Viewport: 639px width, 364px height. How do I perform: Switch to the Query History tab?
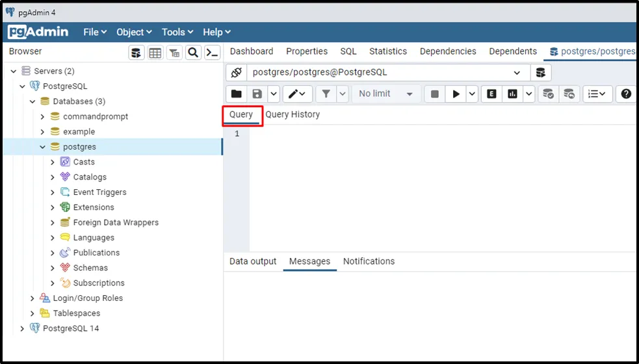point(293,114)
